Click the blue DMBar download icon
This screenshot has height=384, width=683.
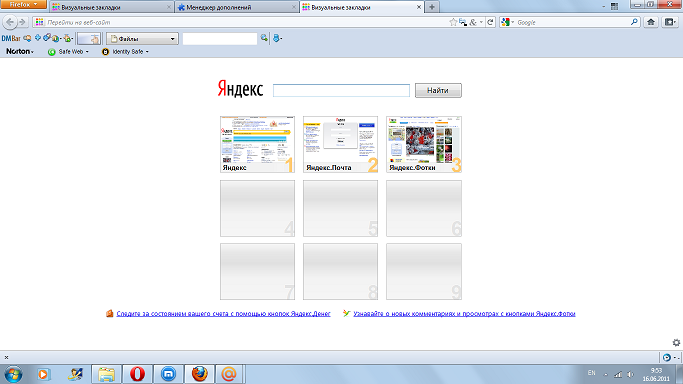click(276, 39)
